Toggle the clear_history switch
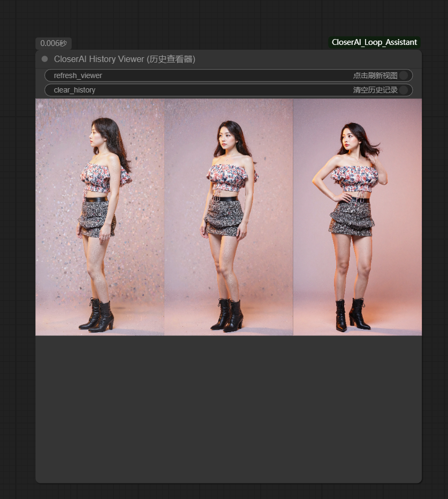The height and width of the screenshot is (499, 448). (x=404, y=90)
